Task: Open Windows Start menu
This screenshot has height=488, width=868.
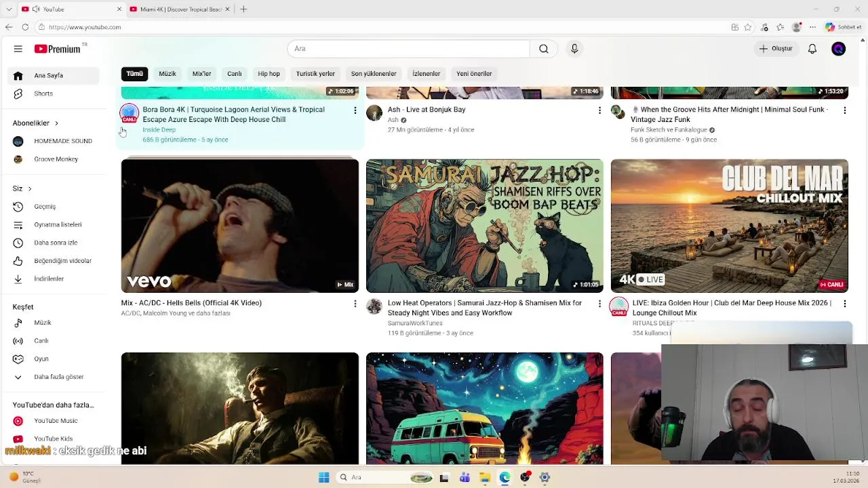Action: 323,477
